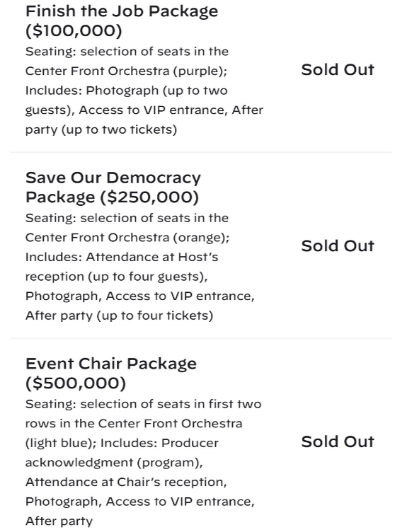Image resolution: width=407 pixels, height=532 pixels.
Task: Click "After party (up to four tickets)" text
Action: 119,316
